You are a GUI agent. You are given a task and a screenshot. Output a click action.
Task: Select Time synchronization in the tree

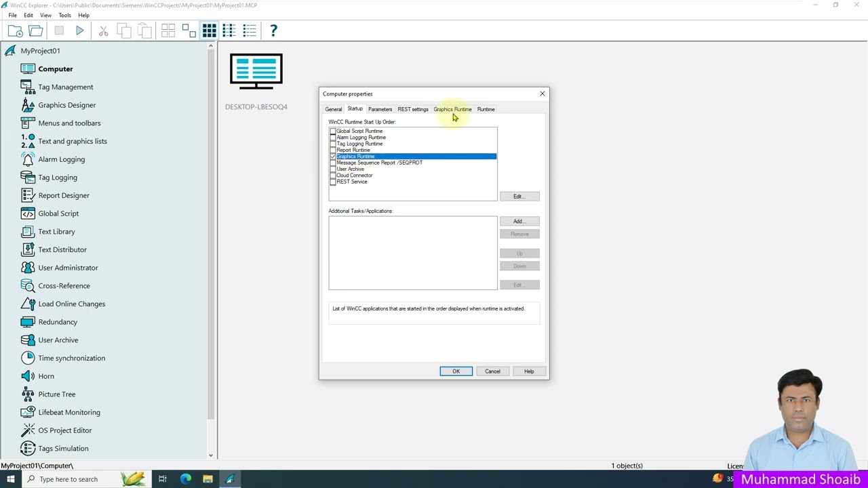coord(72,358)
